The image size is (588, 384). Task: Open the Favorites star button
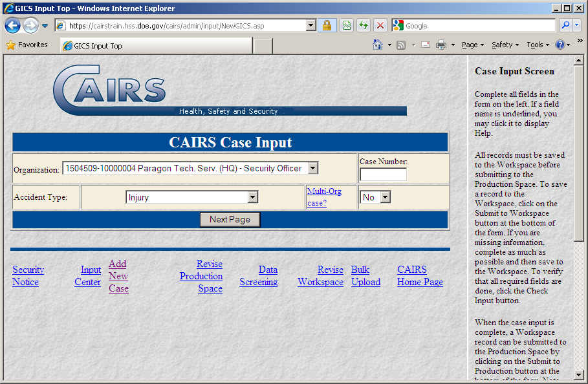point(27,45)
